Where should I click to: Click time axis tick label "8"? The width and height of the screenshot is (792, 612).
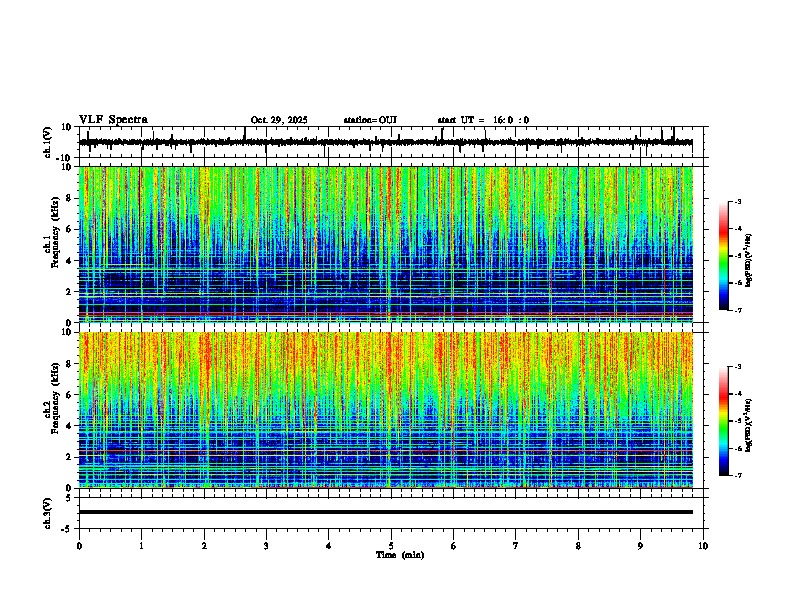click(578, 546)
